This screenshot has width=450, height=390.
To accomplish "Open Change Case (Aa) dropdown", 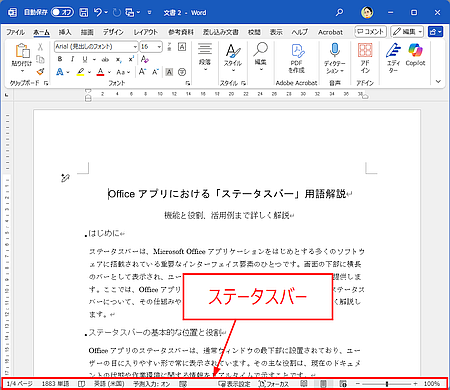I will tap(123, 72).
